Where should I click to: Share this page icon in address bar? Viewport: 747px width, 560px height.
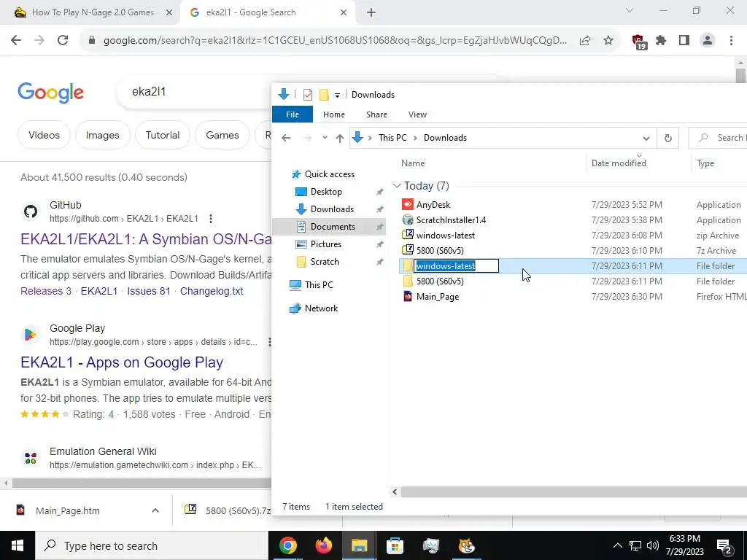(x=585, y=41)
